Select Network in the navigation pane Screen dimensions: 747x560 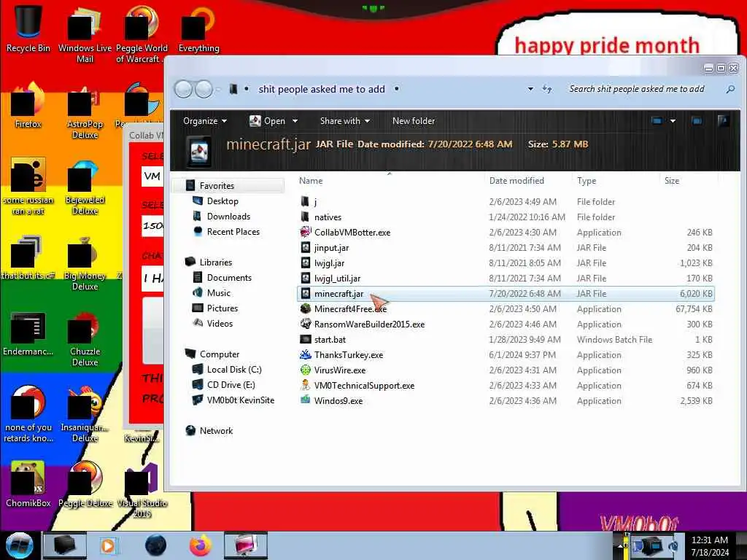(216, 430)
